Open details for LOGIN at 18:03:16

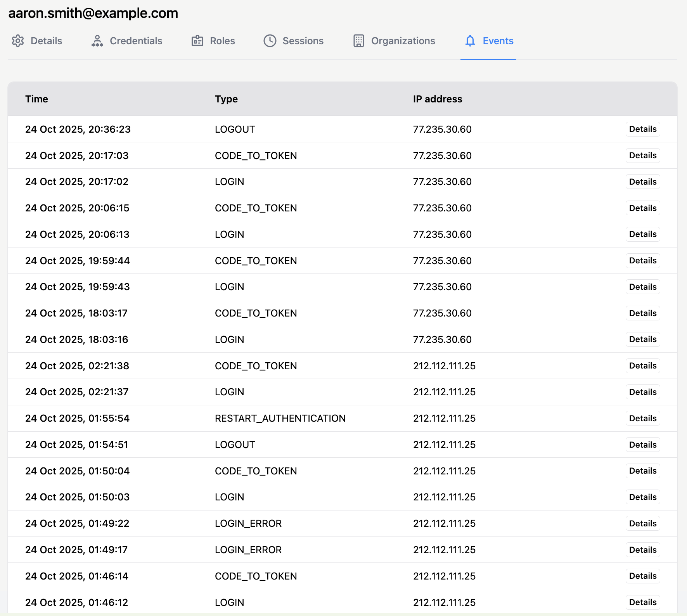coord(642,339)
